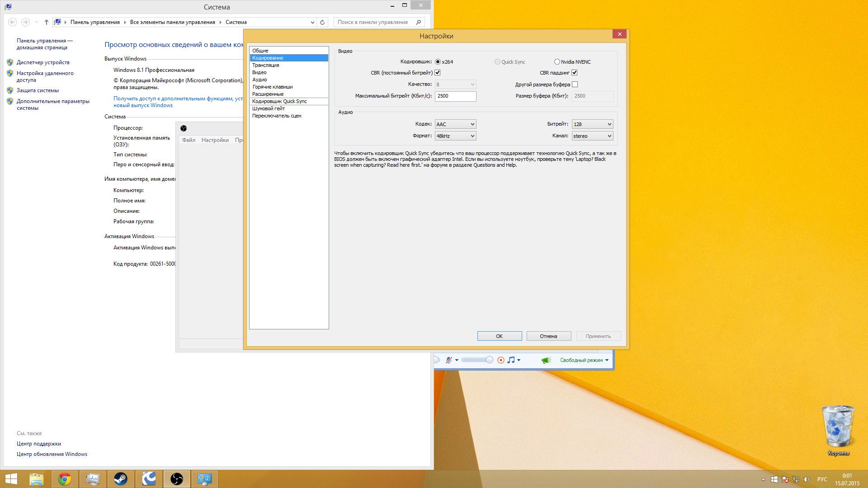The height and width of the screenshot is (488, 868).
Task: Open File Explorer from the taskbar
Action: [x=37, y=479]
